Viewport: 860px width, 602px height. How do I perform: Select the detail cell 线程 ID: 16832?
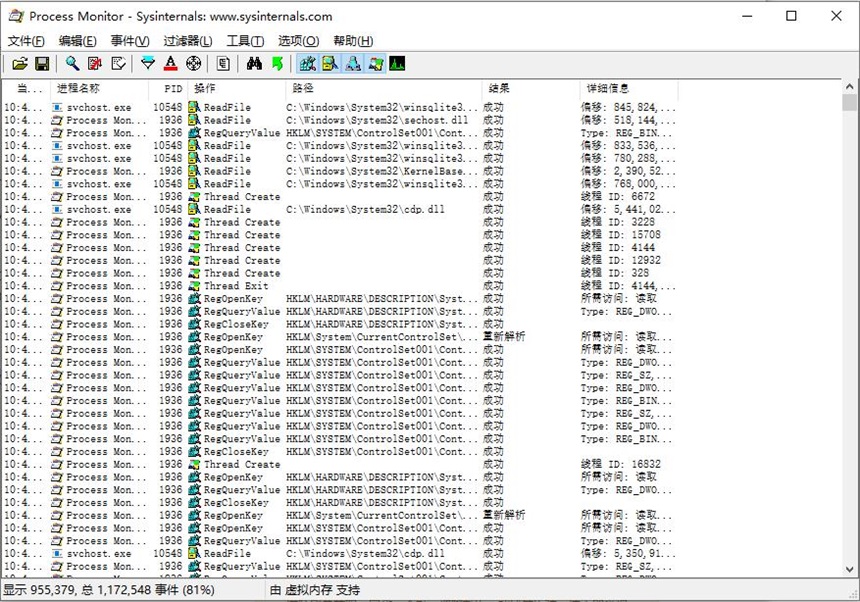(620, 464)
